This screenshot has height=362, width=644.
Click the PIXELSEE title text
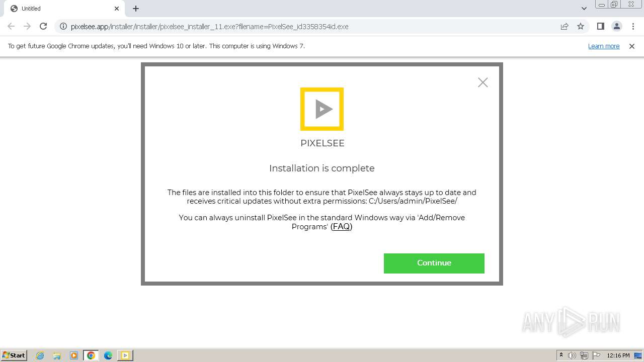(323, 143)
